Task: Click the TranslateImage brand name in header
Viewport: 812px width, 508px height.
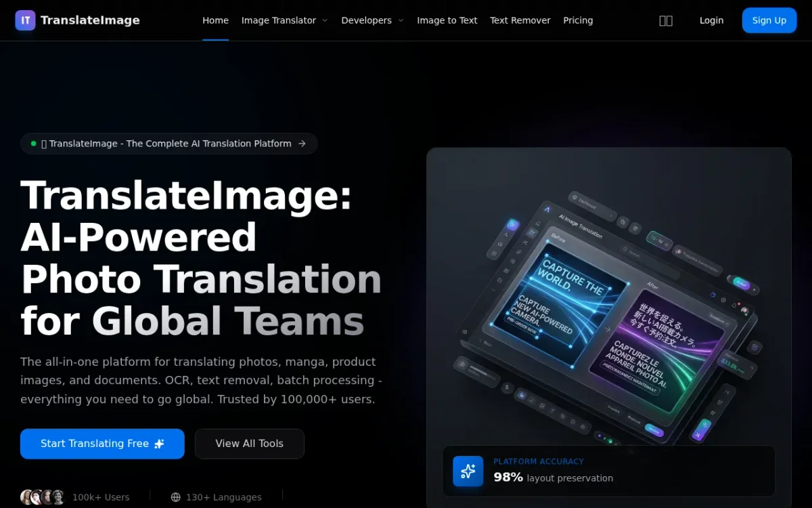Action: click(90, 20)
